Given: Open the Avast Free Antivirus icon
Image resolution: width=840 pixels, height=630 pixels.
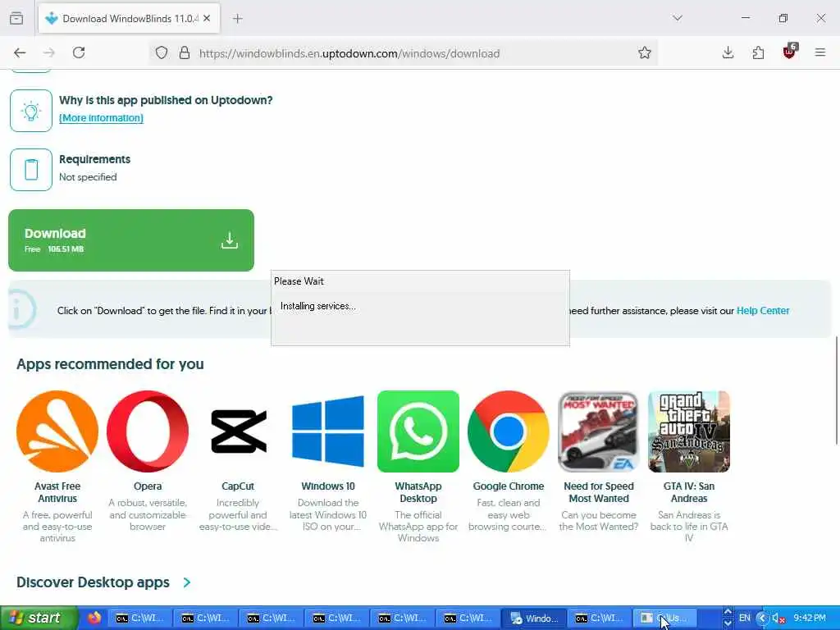Looking at the screenshot, I should 57,431.
